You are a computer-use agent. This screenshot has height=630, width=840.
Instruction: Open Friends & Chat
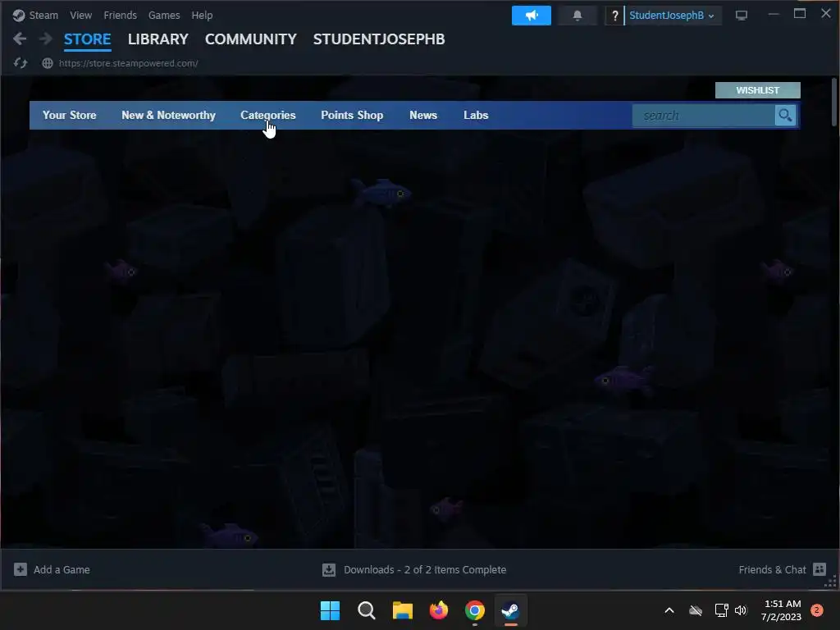(x=772, y=569)
